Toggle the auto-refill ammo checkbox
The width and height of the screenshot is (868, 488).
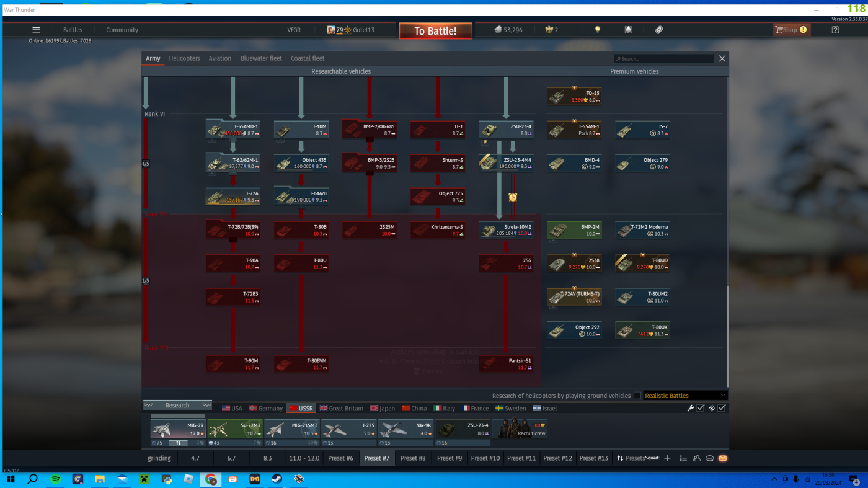click(x=722, y=408)
